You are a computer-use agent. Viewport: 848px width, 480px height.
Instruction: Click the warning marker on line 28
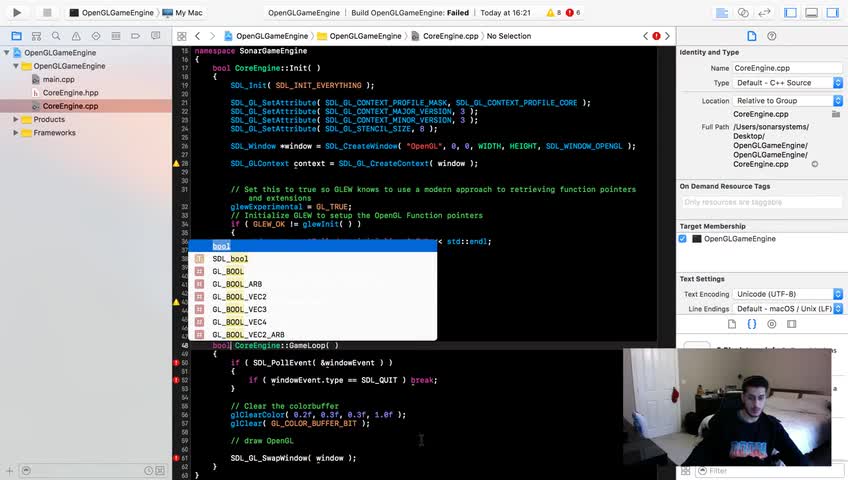176,163
